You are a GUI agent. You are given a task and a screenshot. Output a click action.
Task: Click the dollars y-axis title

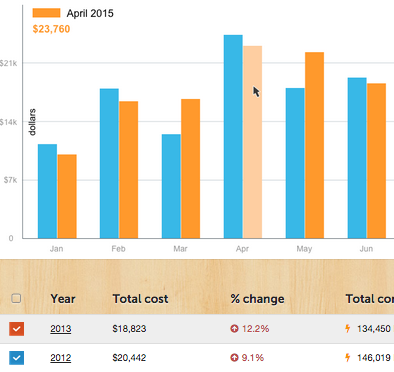coord(32,122)
